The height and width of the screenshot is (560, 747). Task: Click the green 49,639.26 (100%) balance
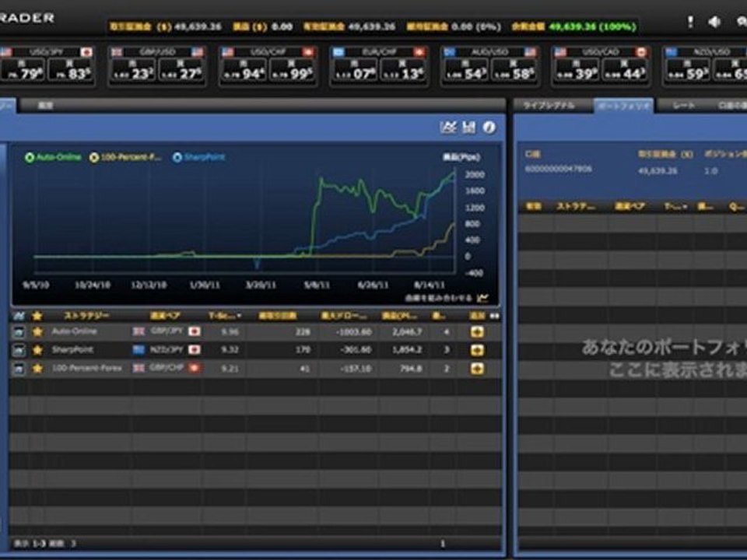pos(593,26)
